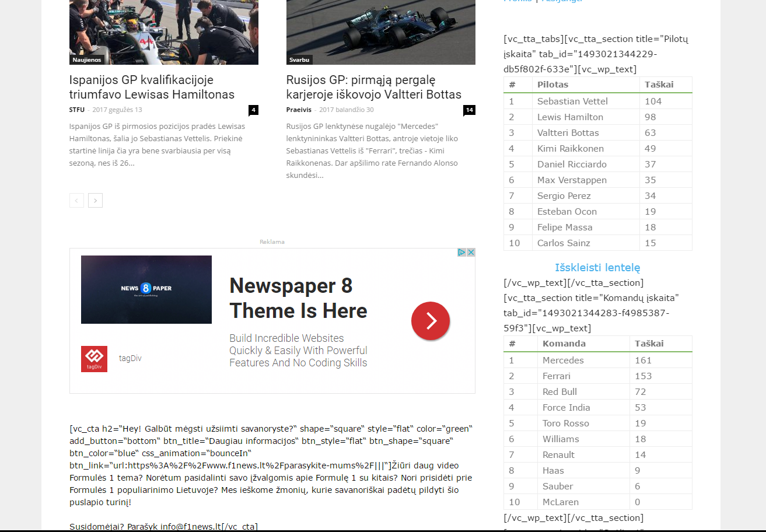
Task: Click the red tagDiv logo icon
Action: pyautogui.click(x=94, y=359)
